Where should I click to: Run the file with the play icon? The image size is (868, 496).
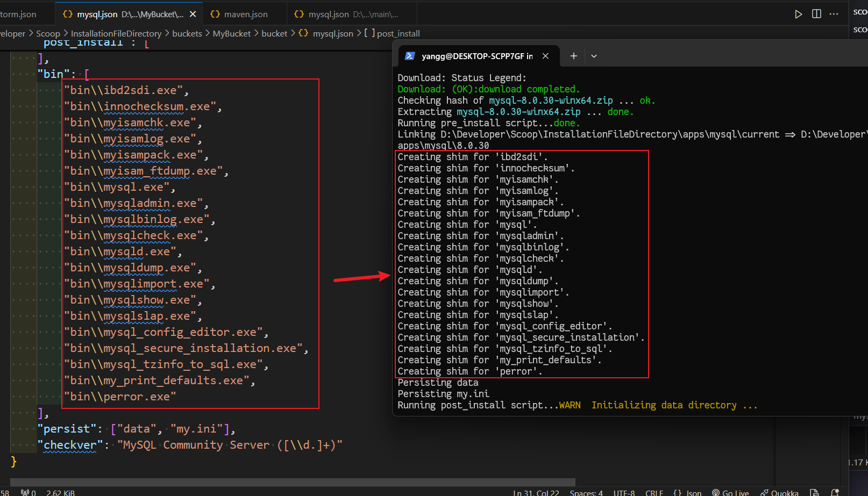point(799,14)
